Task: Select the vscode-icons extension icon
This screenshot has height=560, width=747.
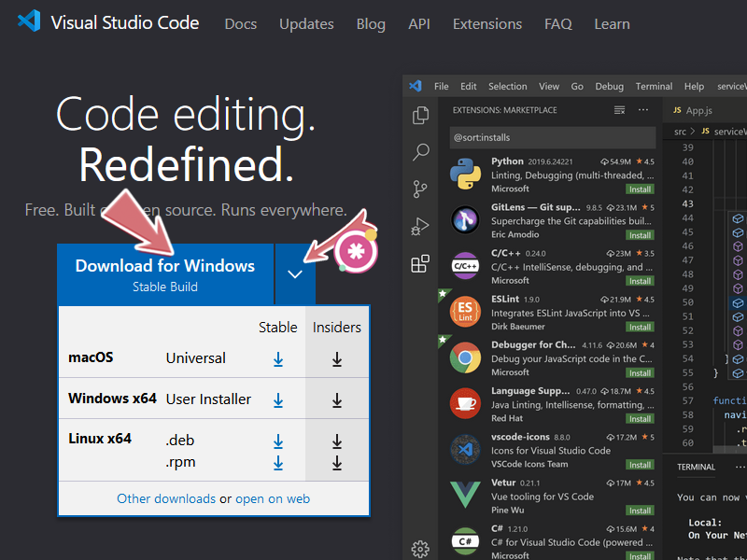Action: pos(465,450)
